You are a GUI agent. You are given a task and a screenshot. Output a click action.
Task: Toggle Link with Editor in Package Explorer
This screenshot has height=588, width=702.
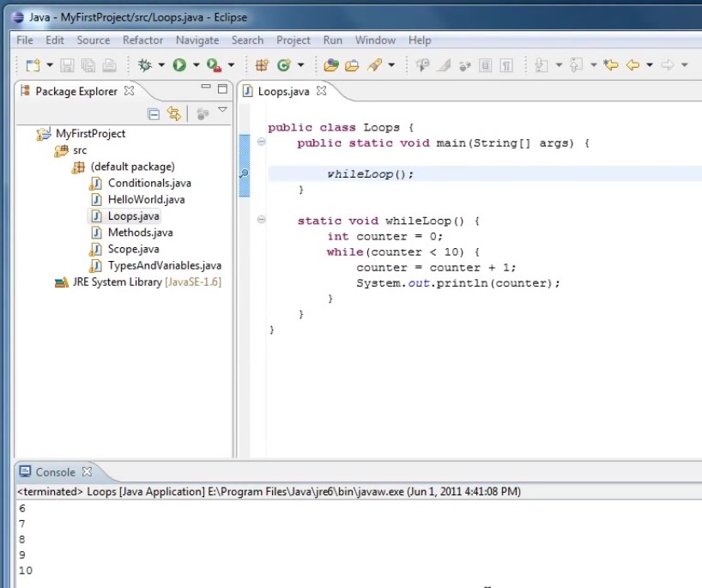174,113
